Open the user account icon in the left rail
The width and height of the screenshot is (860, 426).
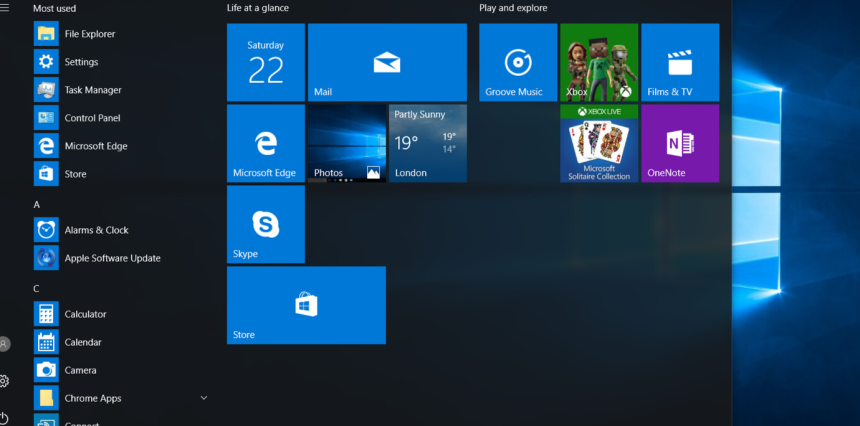4,344
